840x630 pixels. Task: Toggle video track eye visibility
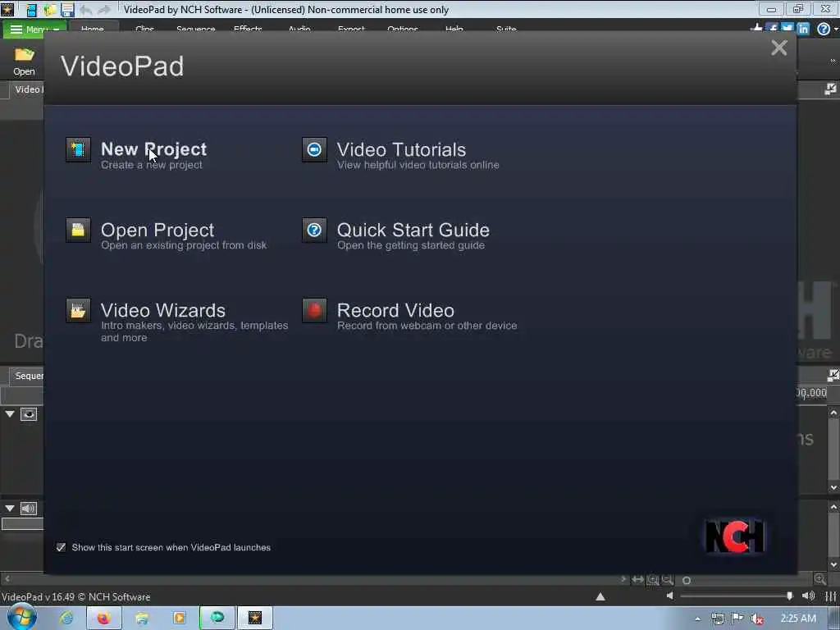click(29, 414)
